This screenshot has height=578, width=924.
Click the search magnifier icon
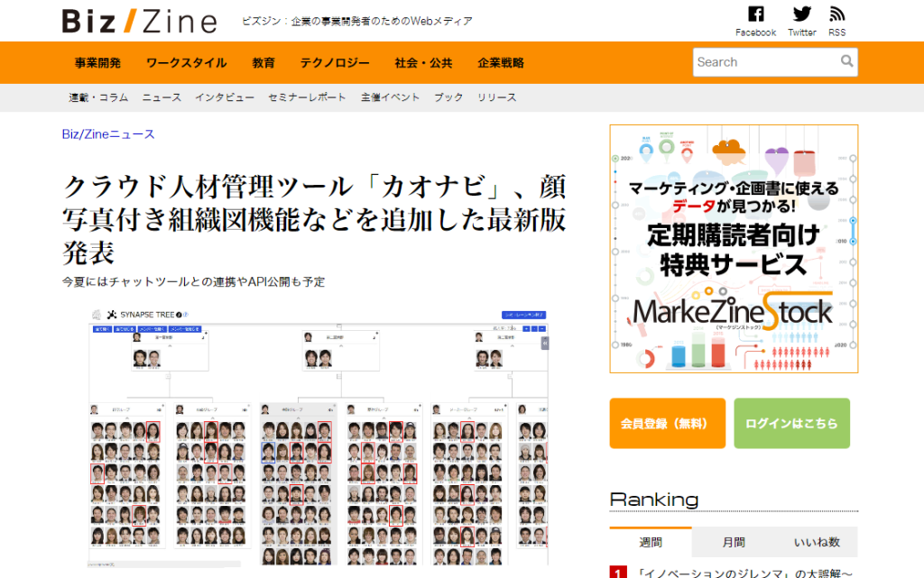pyautogui.click(x=846, y=61)
